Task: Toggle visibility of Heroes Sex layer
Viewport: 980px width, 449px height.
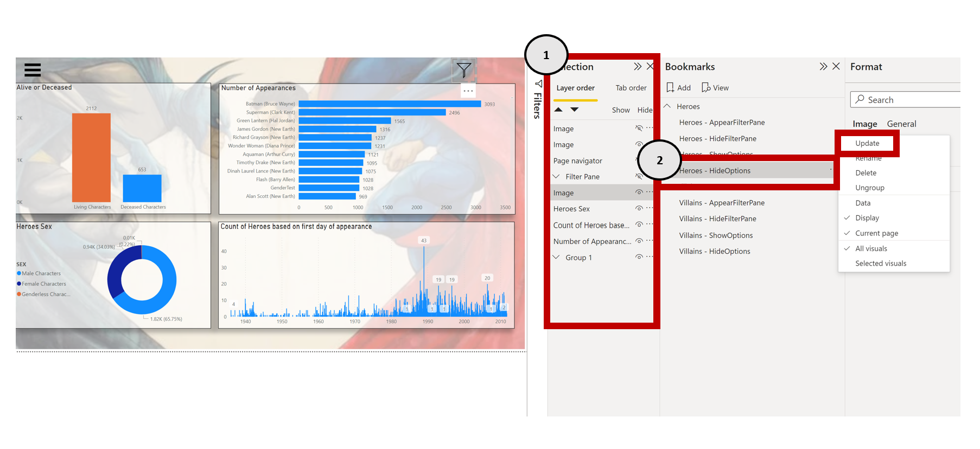Action: pyautogui.click(x=639, y=208)
